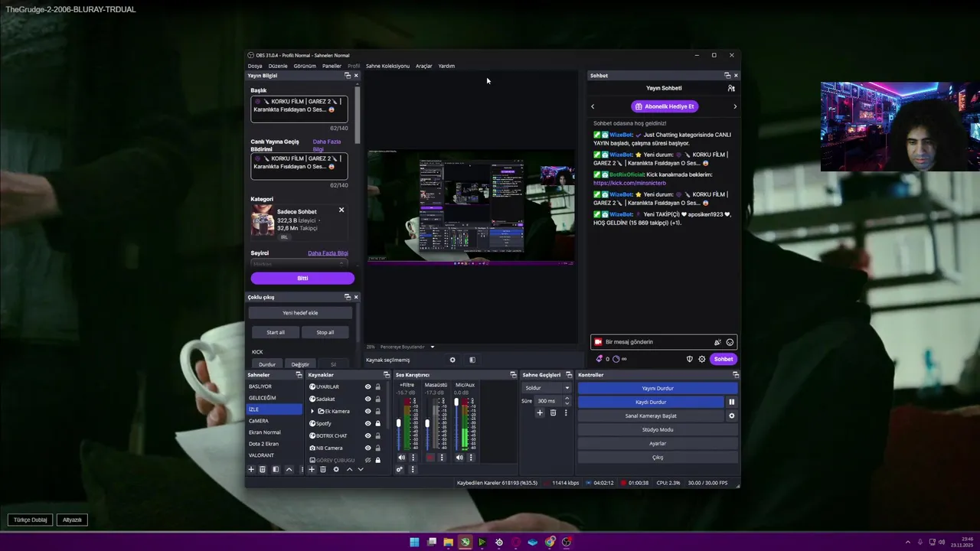Hide the UYARILAR source eye icon
The image size is (980, 551).
(x=367, y=386)
